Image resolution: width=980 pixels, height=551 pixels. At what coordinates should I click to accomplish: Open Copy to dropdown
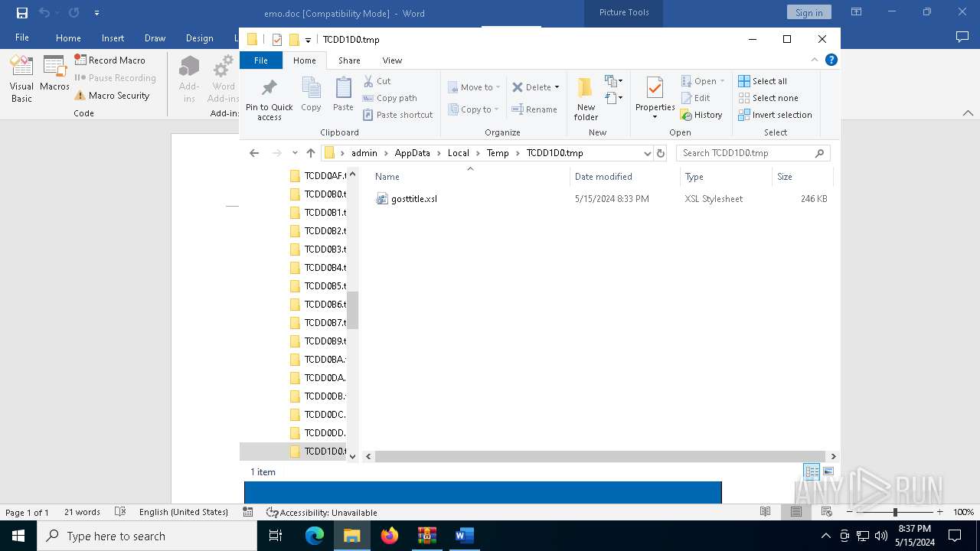474,109
